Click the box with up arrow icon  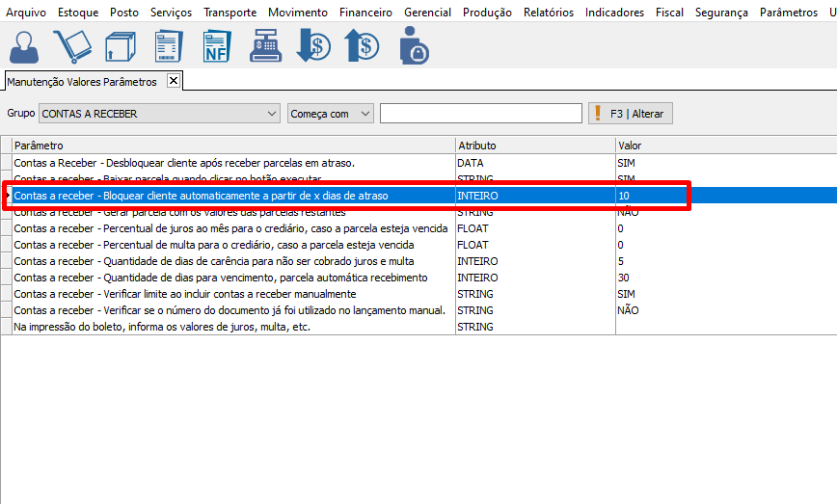pyautogui.click(x=120, y=46)
